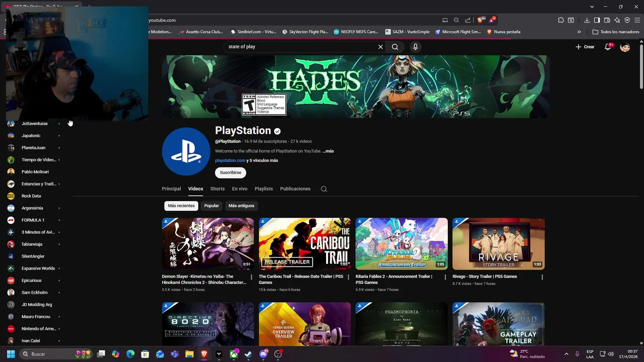
Task: Open Steam from the taskbar
Action: click(249, 354)
